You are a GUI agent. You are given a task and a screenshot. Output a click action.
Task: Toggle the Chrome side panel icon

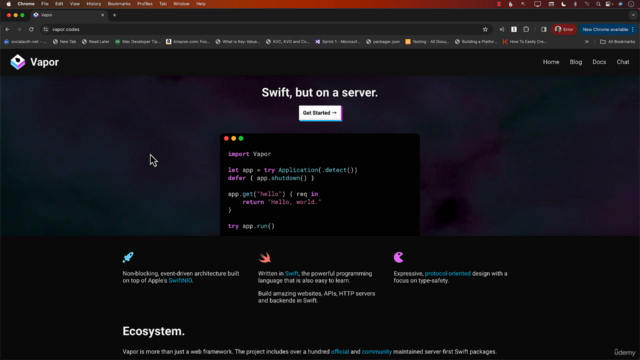tap(544, 29)
